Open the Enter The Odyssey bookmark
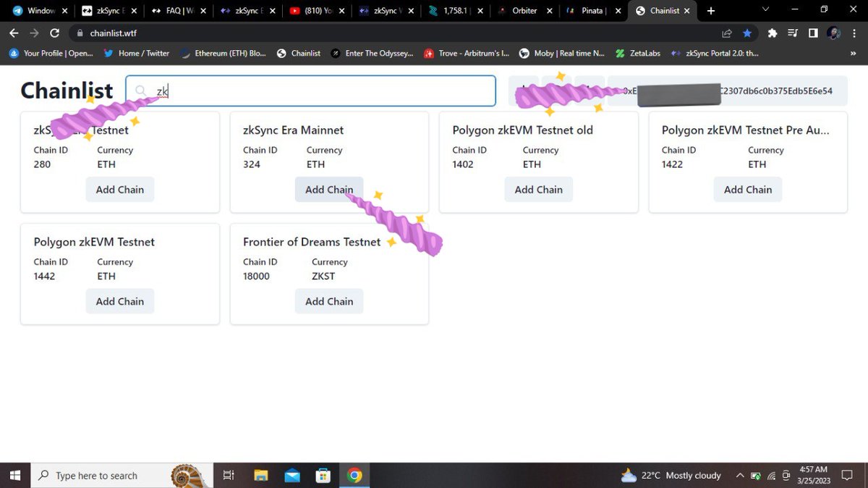Viewport: 868px width, 488px height. coord(372,53)
